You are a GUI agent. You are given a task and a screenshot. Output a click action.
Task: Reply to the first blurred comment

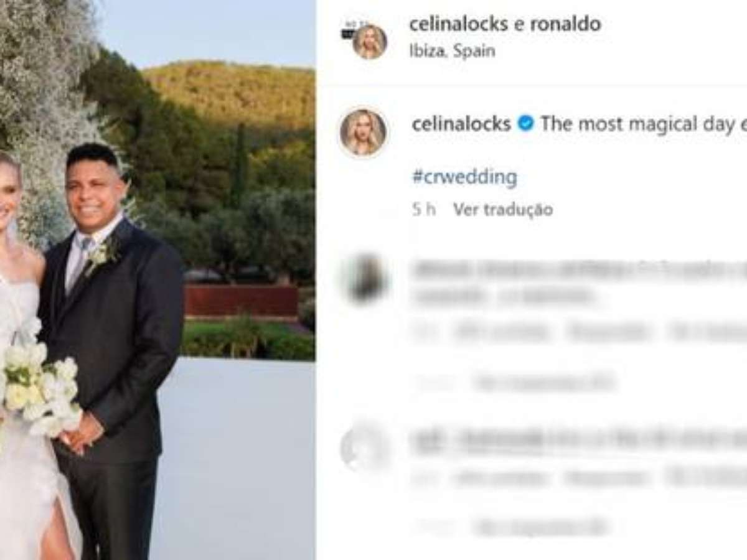pos(609,333)
